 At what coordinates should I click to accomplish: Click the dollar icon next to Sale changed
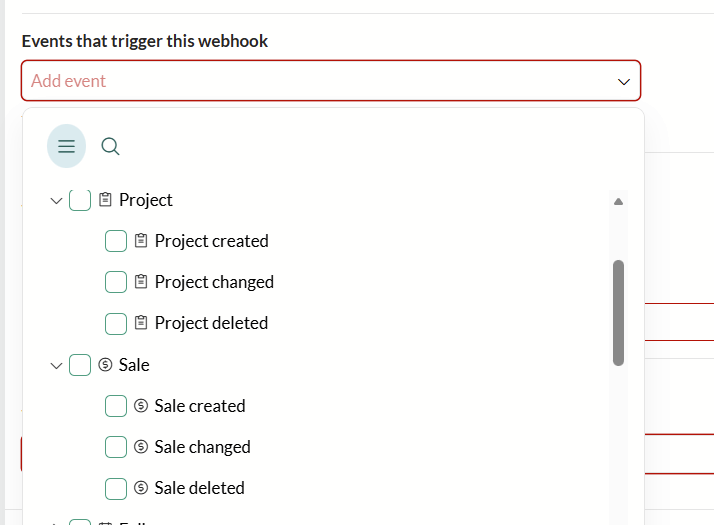coord(141,447)
